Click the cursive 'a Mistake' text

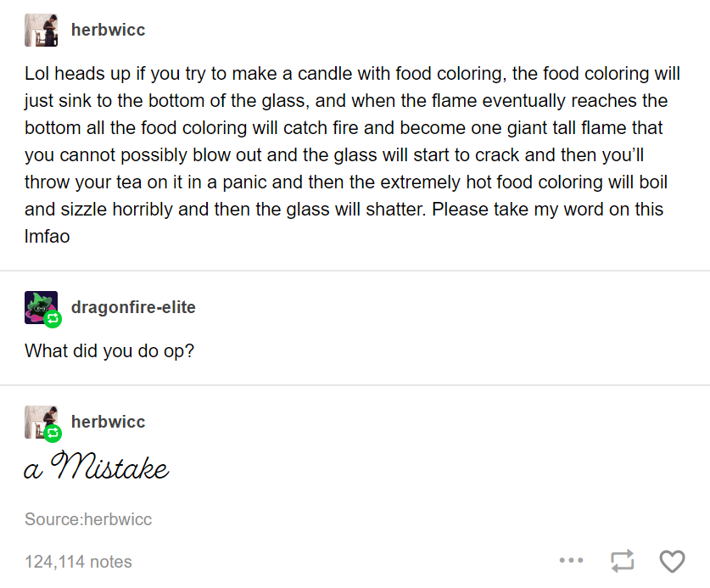(x=97, y=466)
